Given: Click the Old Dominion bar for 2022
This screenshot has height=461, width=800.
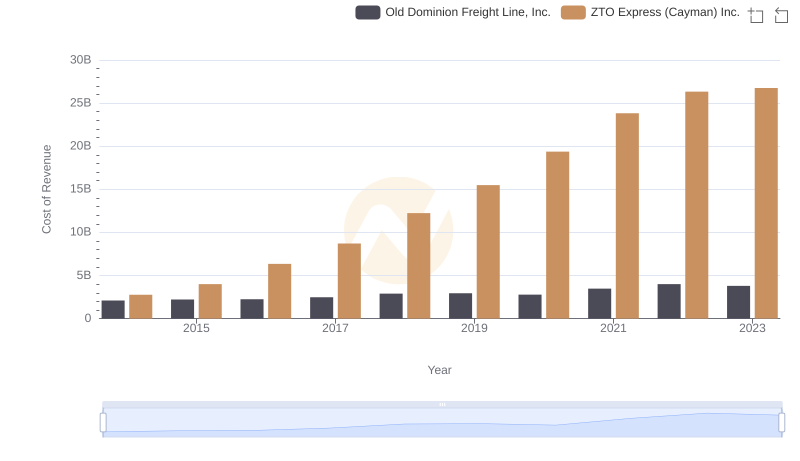Looking at the screenshot, I should tap(669, 301).
